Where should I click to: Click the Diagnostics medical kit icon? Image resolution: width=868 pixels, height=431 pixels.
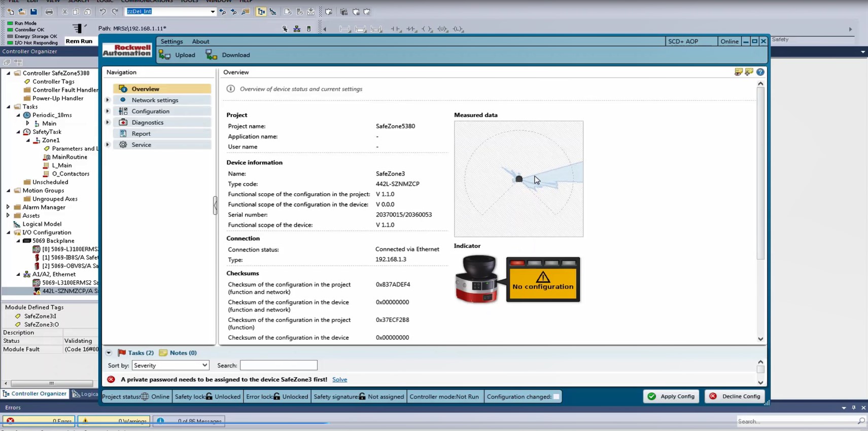tap(123, 122)
